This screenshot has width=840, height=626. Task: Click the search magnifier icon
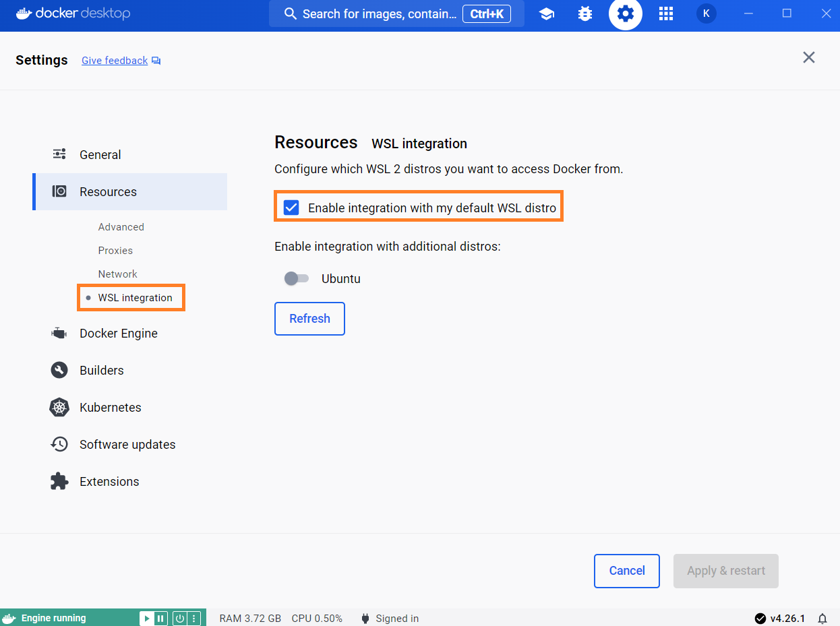tap(291, 13)
